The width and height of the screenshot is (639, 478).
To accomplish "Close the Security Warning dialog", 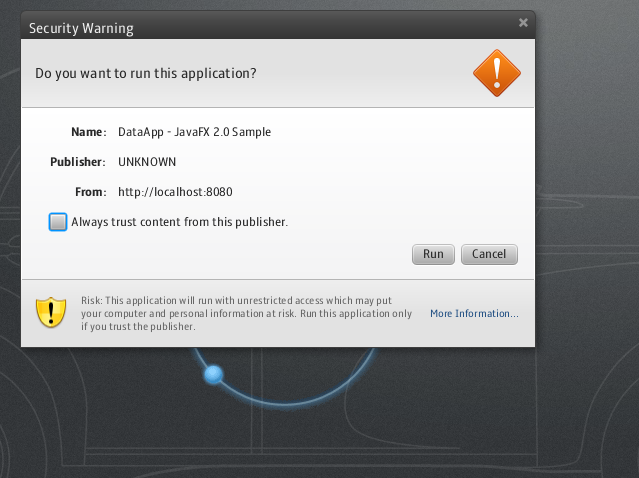I will click(x=523, y=22).
